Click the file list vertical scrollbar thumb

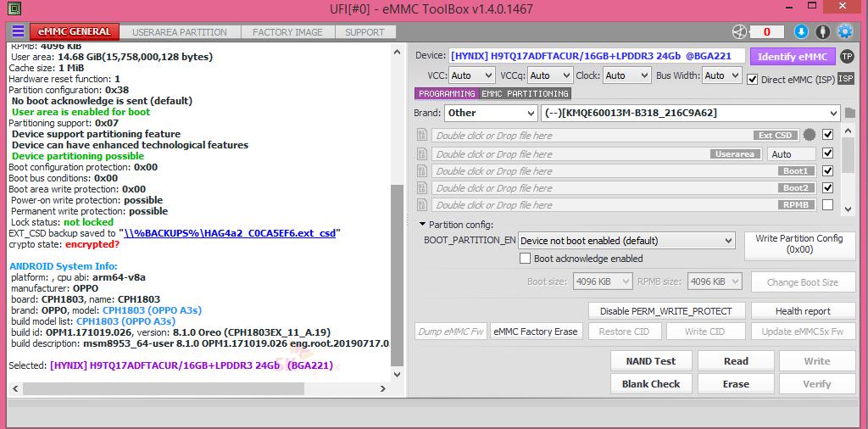point(848,155)
